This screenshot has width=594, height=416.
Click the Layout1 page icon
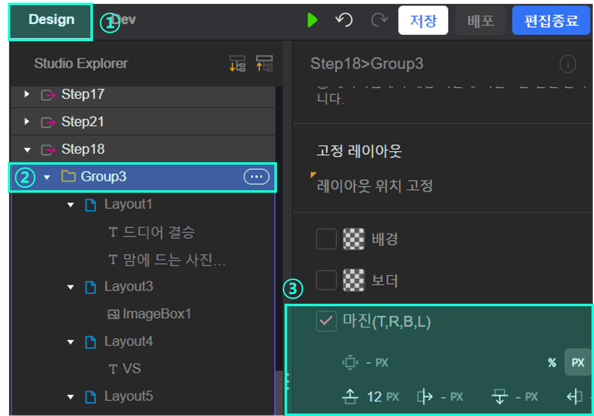[x=91, y=205]
